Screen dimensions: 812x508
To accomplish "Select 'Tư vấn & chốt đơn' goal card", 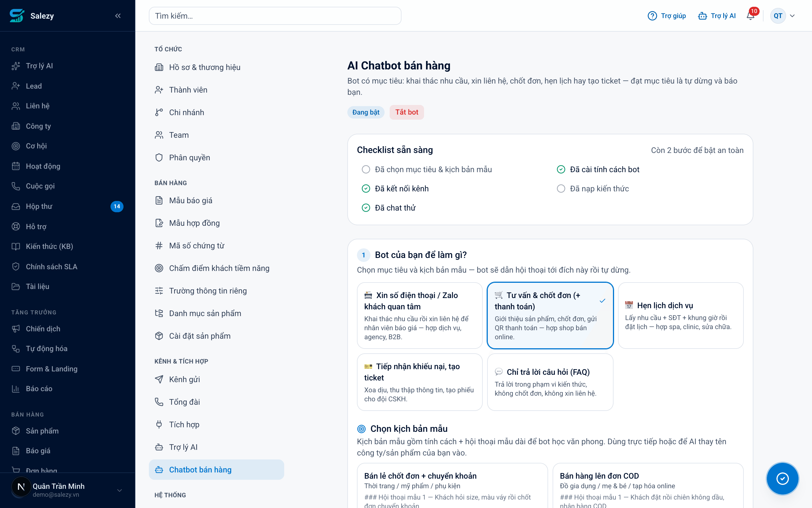I will (550, 316).
